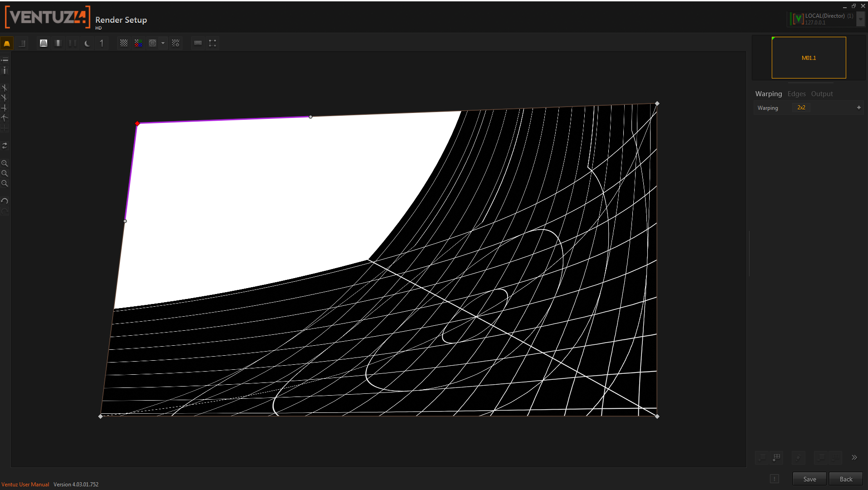Select the M01.1 output thumbnail
Image resolution: width=868 pixels, height=490 pixels.
tap(809, 58)
